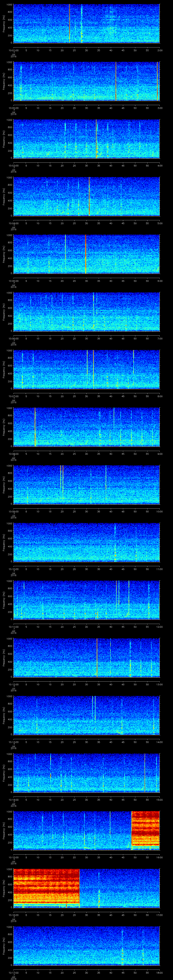Click the 10:02:00 start time label

point(14,108)
